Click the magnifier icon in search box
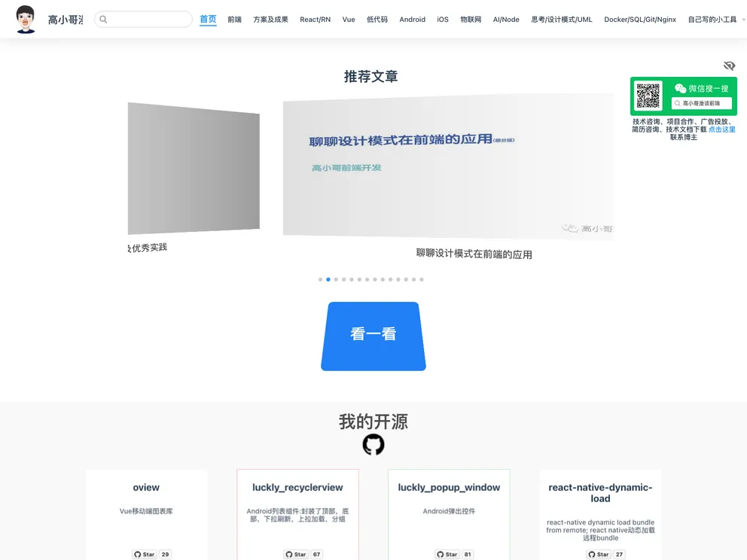Screen dimensions: 747x560 tap(104, 20)
